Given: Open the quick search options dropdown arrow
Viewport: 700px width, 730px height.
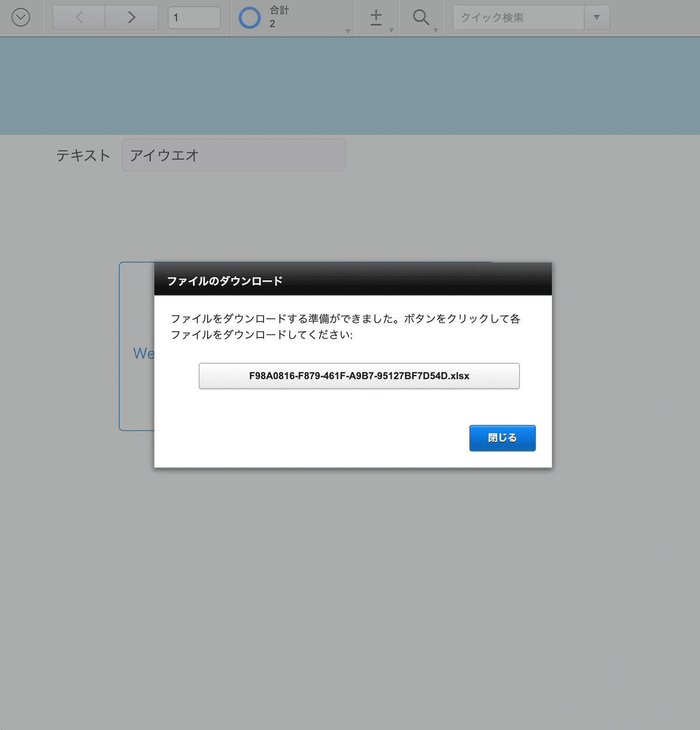Looking at the screenshot, I should click(x=597, y=17).
